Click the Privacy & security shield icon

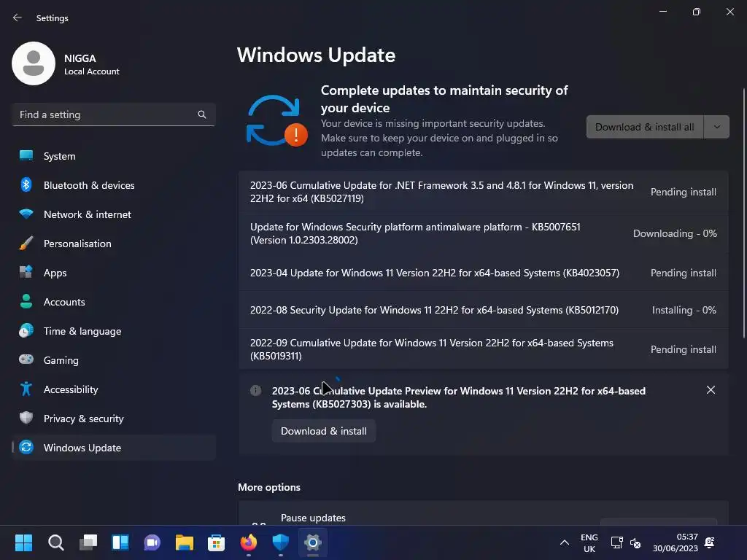click(x=26, y=418)
